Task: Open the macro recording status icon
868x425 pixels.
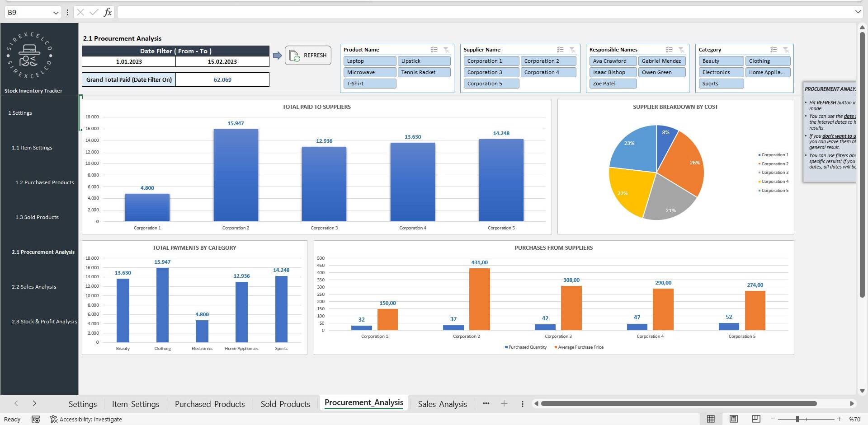Action: [x=36, y=419]
